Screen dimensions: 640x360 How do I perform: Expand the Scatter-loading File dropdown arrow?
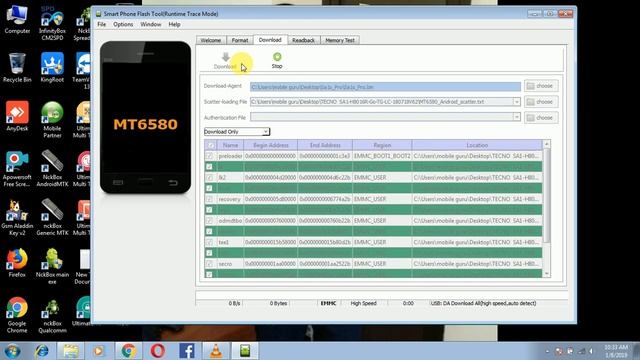(516, 102)
